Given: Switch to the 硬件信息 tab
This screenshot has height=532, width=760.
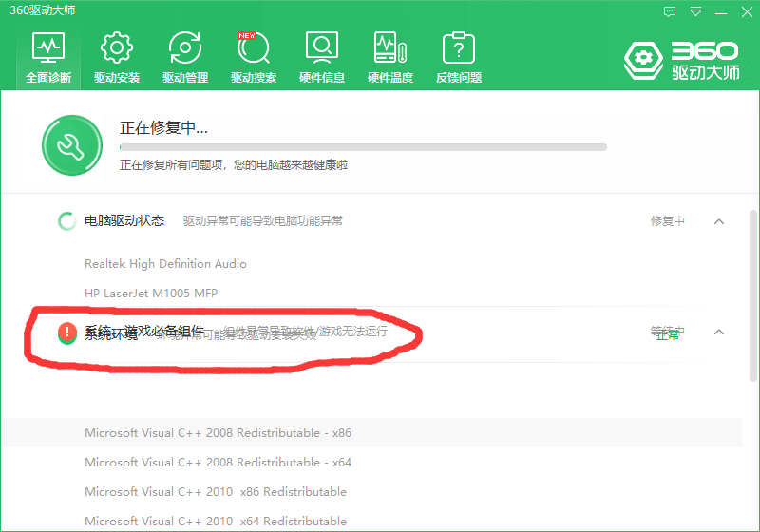Looking at the screenshot, I should (x=322, y=58).
